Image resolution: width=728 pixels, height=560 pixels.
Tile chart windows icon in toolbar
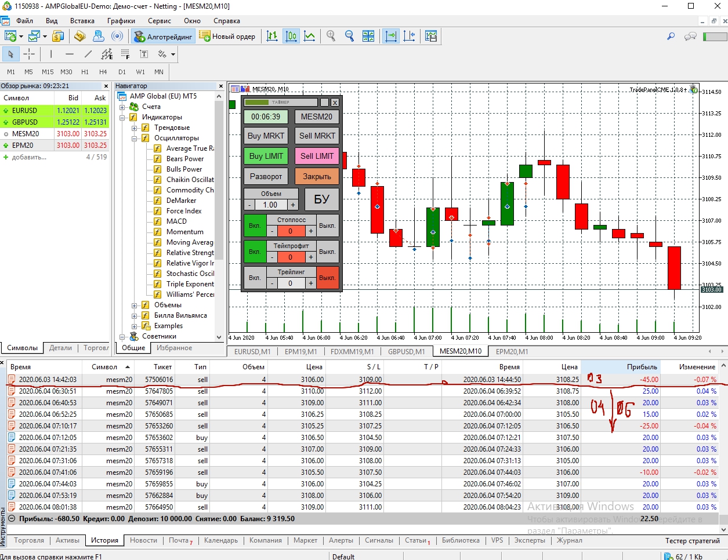point(368,37)
